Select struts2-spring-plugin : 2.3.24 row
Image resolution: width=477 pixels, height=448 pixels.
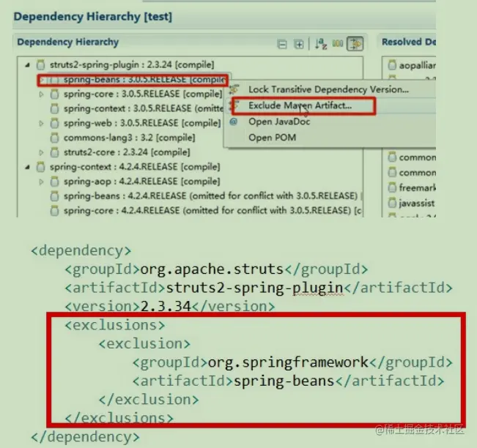tap(132, 64)
